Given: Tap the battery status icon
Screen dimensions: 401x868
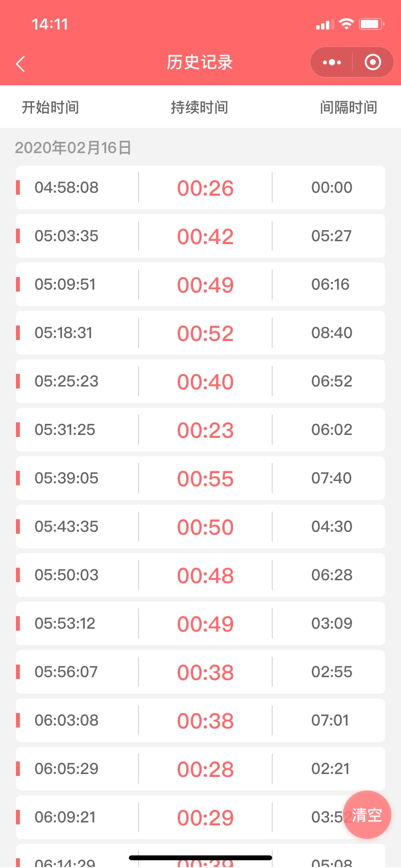Looking at the screenshot, I should point(371,24).
